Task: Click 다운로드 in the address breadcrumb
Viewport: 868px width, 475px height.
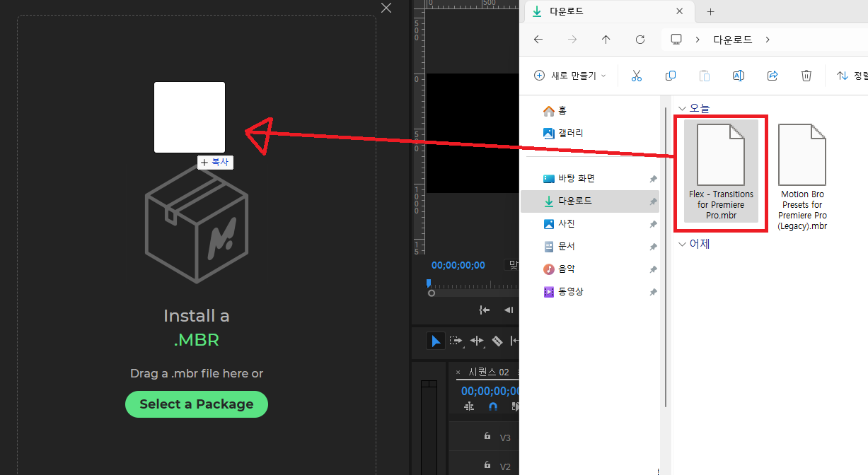Action: tap(732, 40)
